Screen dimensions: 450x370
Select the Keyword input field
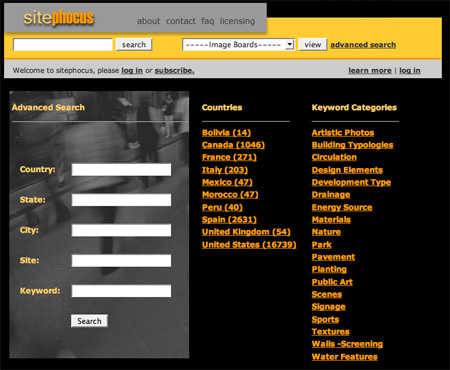121,291
